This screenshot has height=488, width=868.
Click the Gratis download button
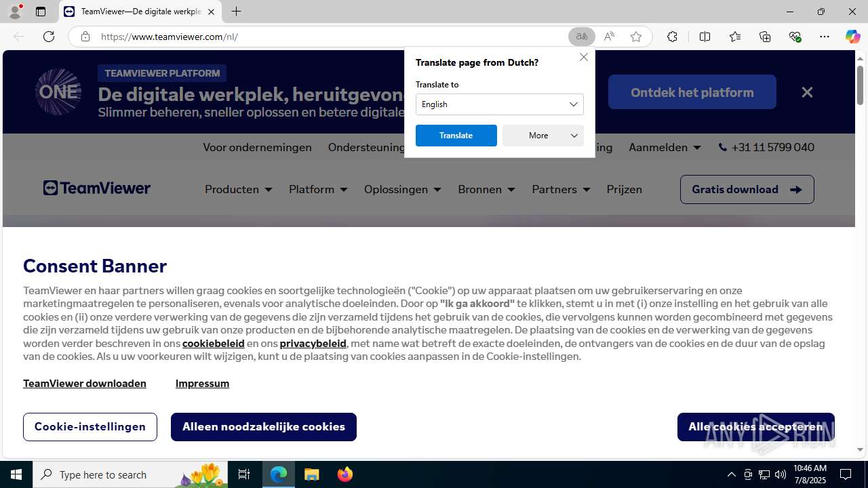tap(747, 189)
